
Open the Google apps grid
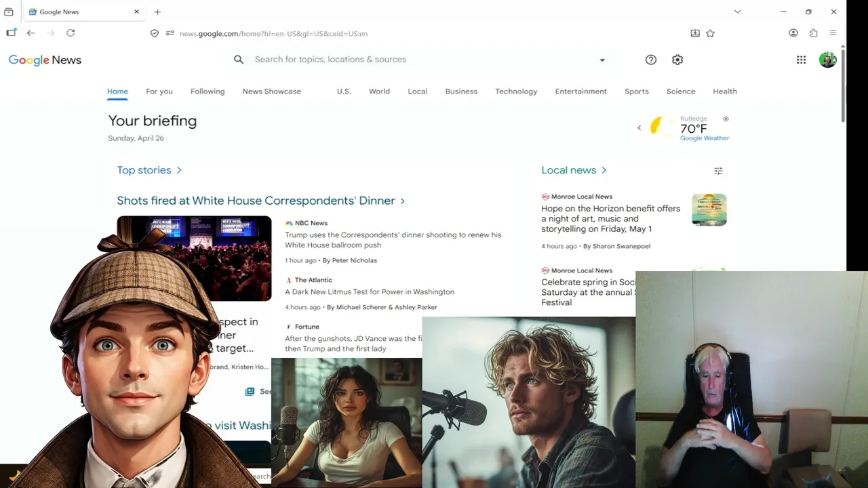pos(801,60)
